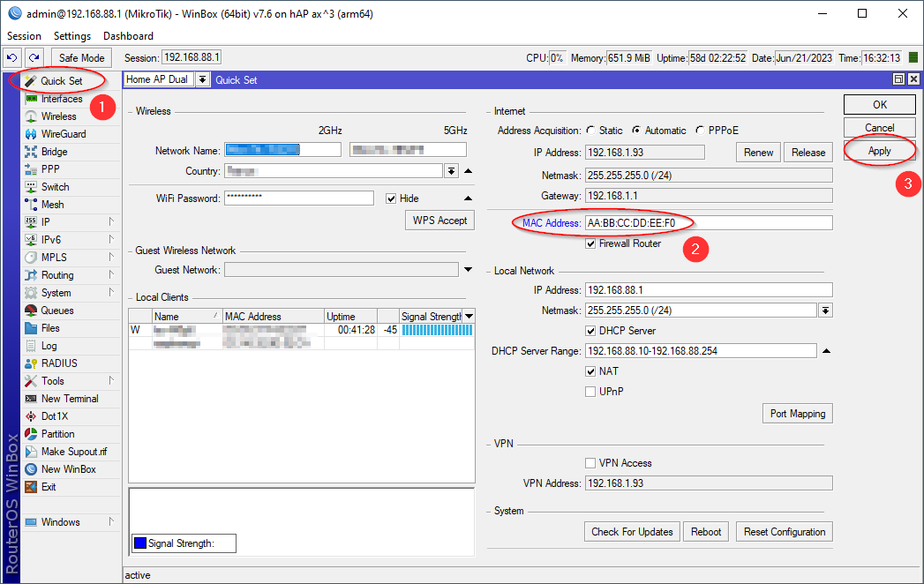Expand the Routing submenu
924x584 pixels.
pyautogui.click(x=111, y=275)
